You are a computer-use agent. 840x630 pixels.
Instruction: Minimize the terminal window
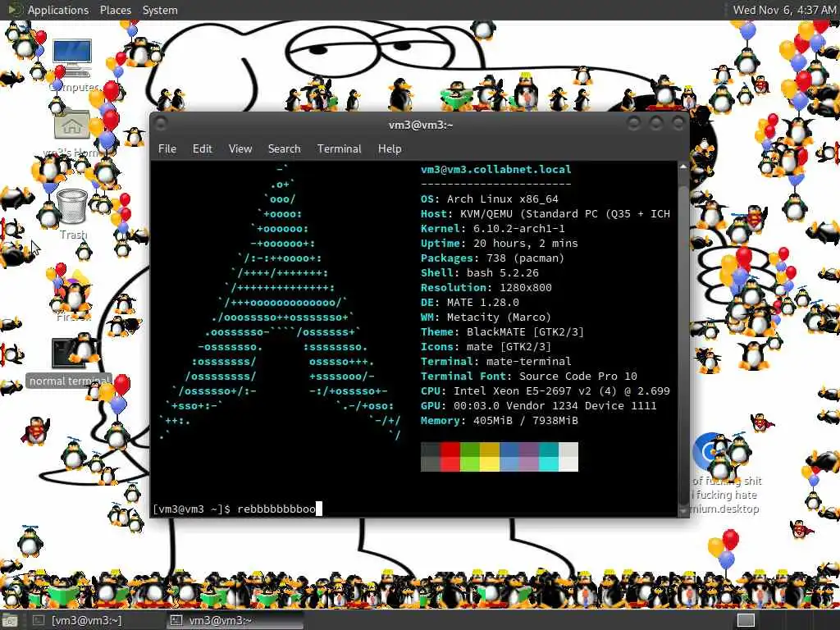click(634, 124)
